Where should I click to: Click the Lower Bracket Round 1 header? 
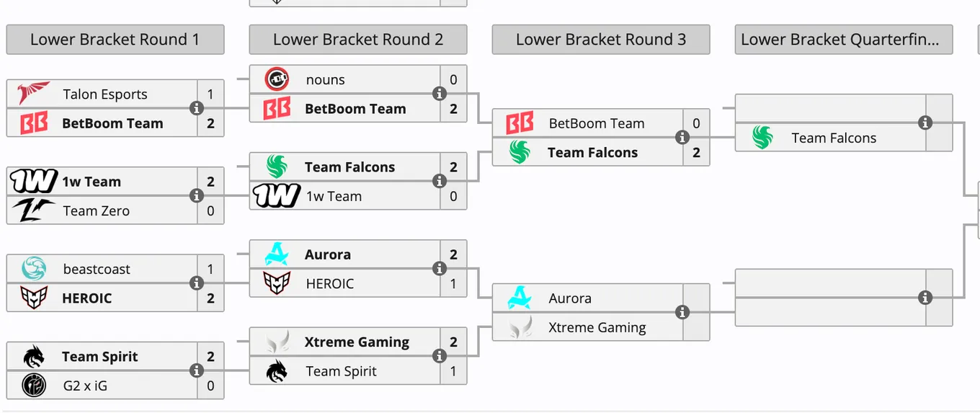(x=115, y=40)
